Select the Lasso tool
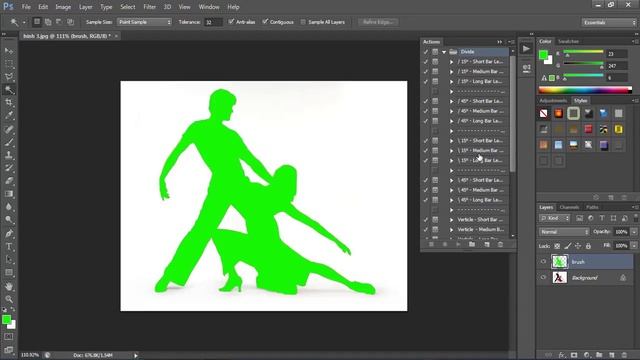 click(x=9, y=77)
